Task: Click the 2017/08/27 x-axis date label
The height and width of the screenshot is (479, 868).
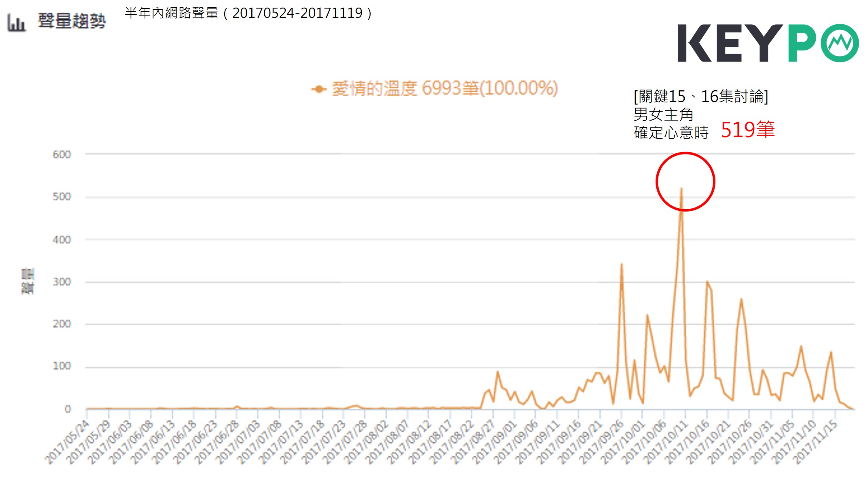Action: (473, 442)
